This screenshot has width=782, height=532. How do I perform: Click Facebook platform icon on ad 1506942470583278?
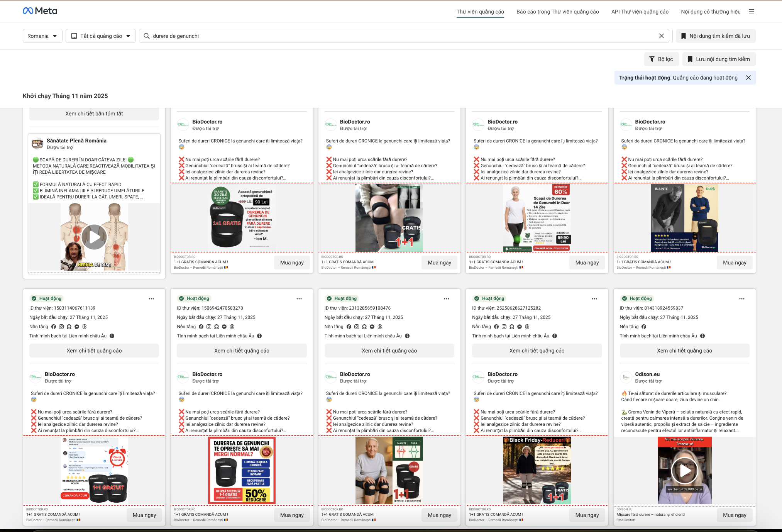[201, 327]
